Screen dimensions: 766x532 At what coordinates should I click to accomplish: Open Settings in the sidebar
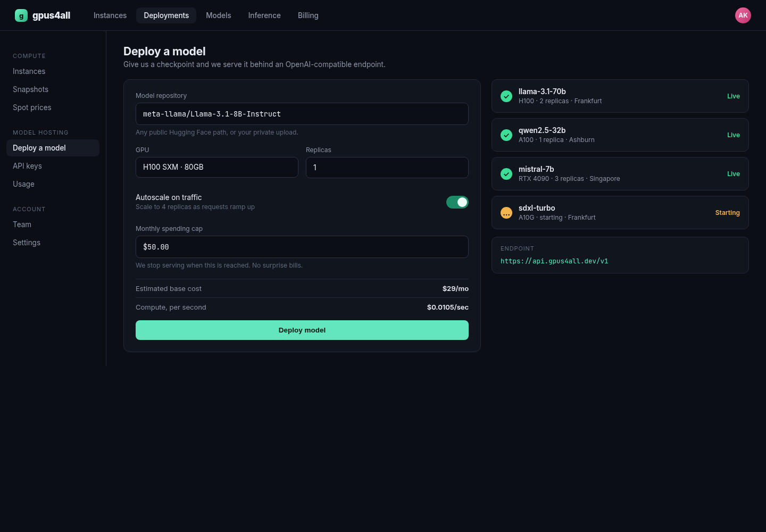pyautogui.click(x=53, y=243)
